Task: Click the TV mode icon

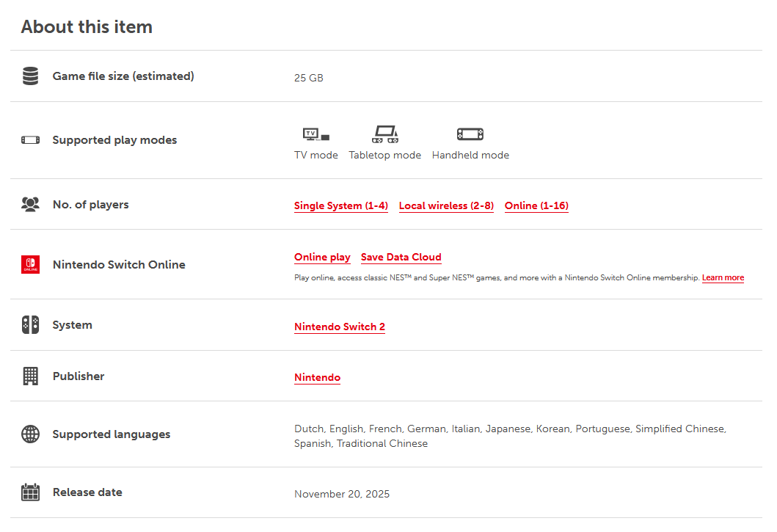Action: [x=316, y=134]
